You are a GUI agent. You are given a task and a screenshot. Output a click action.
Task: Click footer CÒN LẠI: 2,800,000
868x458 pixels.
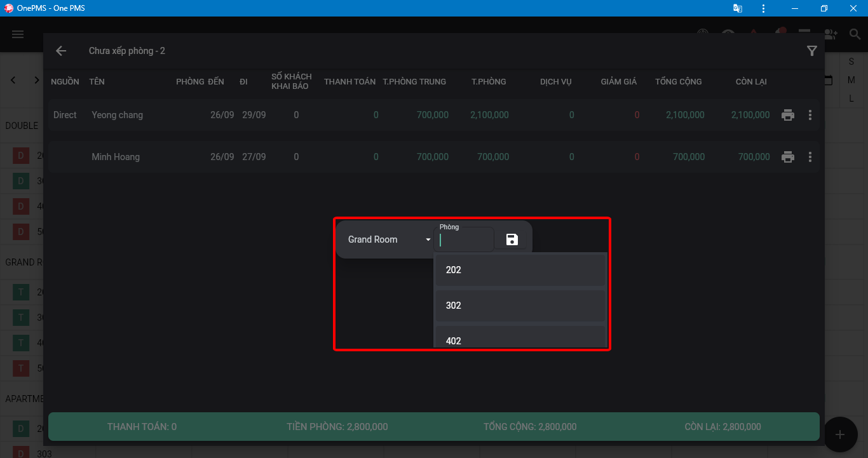click(x=722, y=427)
